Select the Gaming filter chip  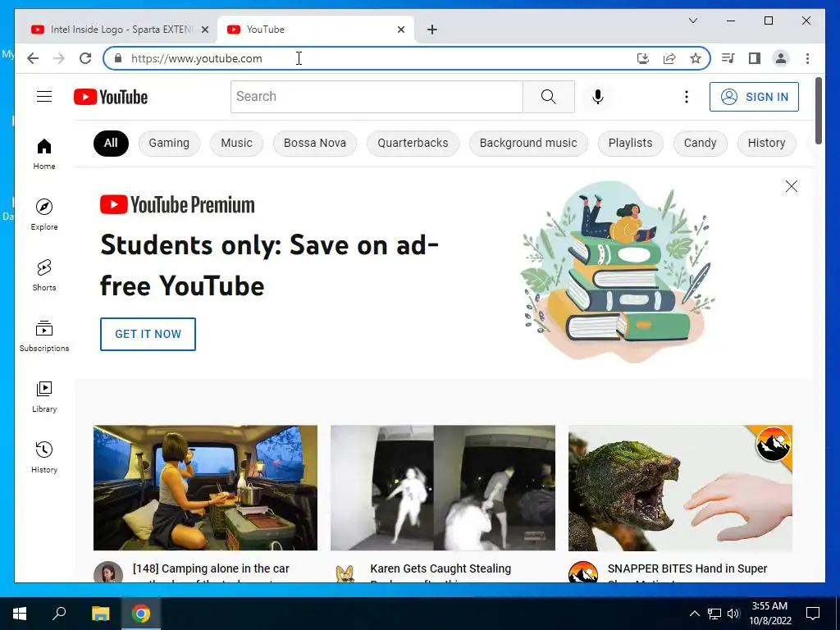[169, 143]
